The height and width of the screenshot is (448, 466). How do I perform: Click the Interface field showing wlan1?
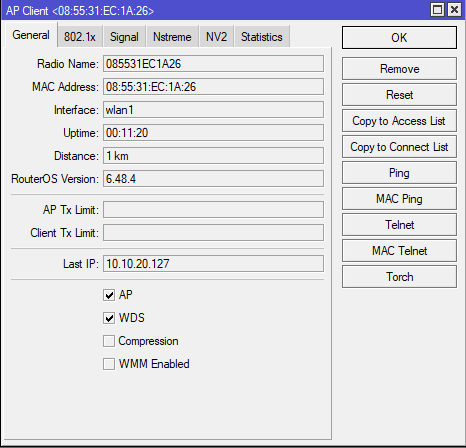coord(213,110)
